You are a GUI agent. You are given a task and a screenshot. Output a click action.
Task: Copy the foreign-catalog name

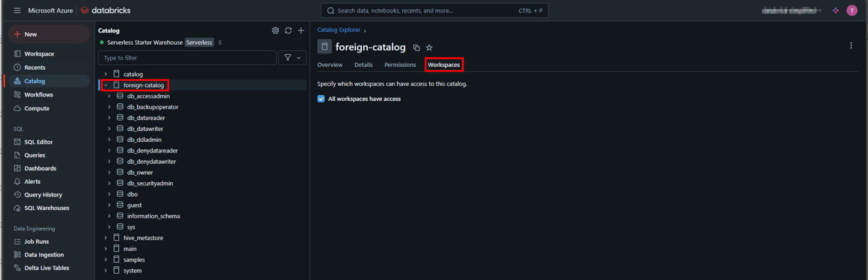point(416,47)
